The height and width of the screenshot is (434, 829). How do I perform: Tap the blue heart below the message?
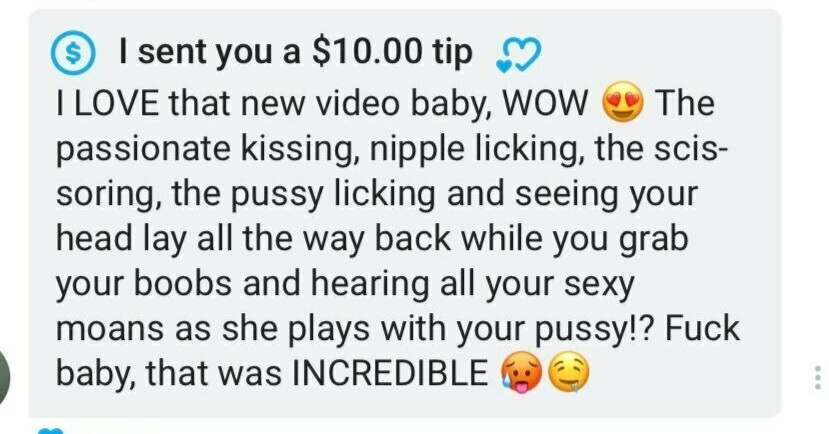[52, 431]
